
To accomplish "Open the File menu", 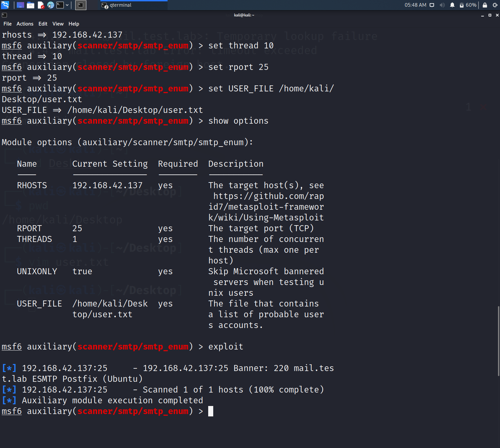I will 7,24.
